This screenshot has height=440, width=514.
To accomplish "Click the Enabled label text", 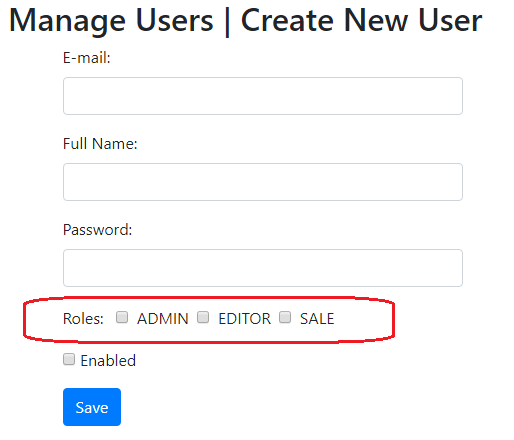I will pyautogui.click(x=108, y=361).
